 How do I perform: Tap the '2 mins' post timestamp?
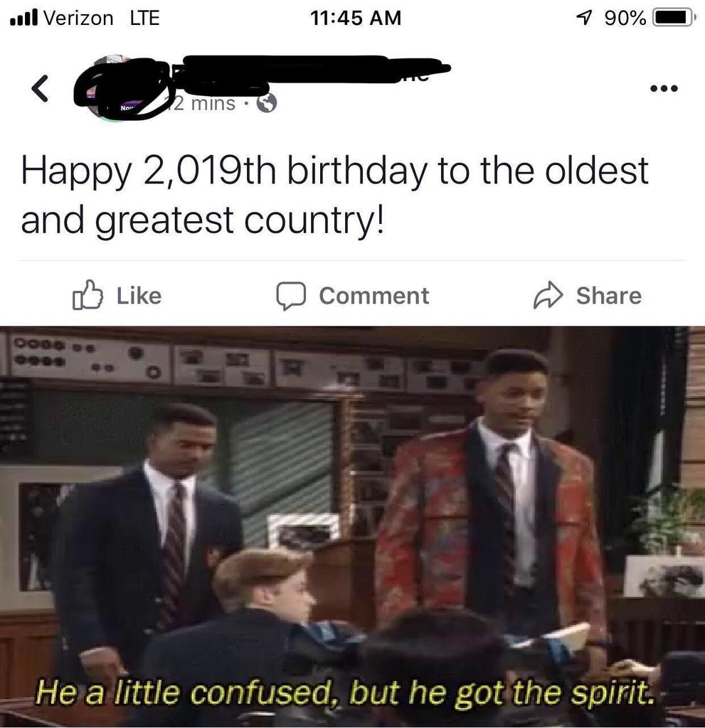coord(203,104)
